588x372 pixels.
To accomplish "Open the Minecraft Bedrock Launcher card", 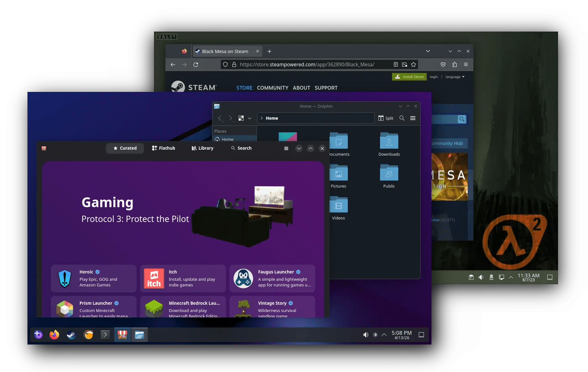I will (x=183, y=307).
